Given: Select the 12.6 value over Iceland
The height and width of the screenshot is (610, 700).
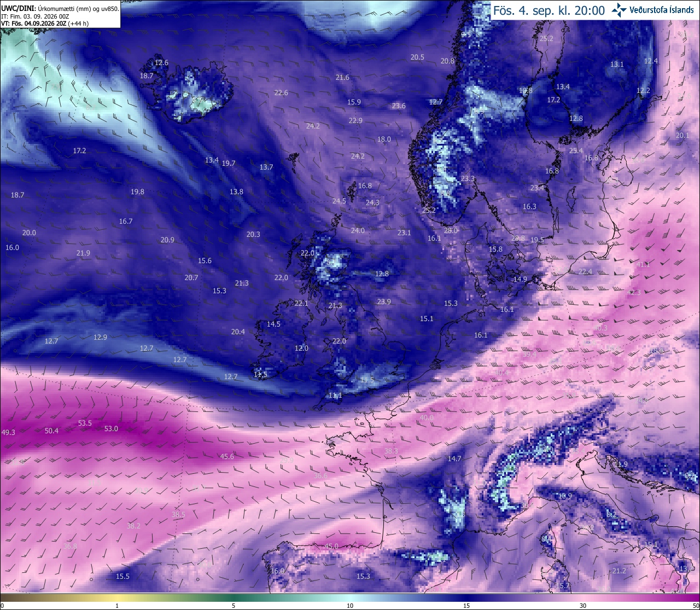Looking at the screenshot, I should point(161,62).
